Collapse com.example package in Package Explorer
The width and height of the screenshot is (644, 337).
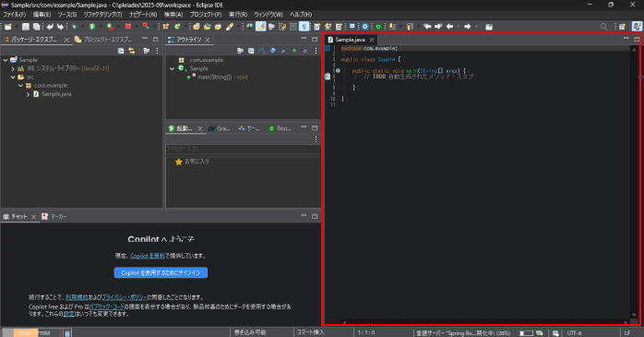[20, 86]
